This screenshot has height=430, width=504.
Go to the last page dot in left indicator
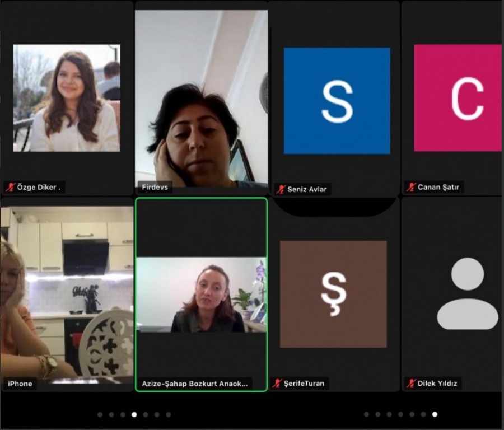[x=169, y=414]
